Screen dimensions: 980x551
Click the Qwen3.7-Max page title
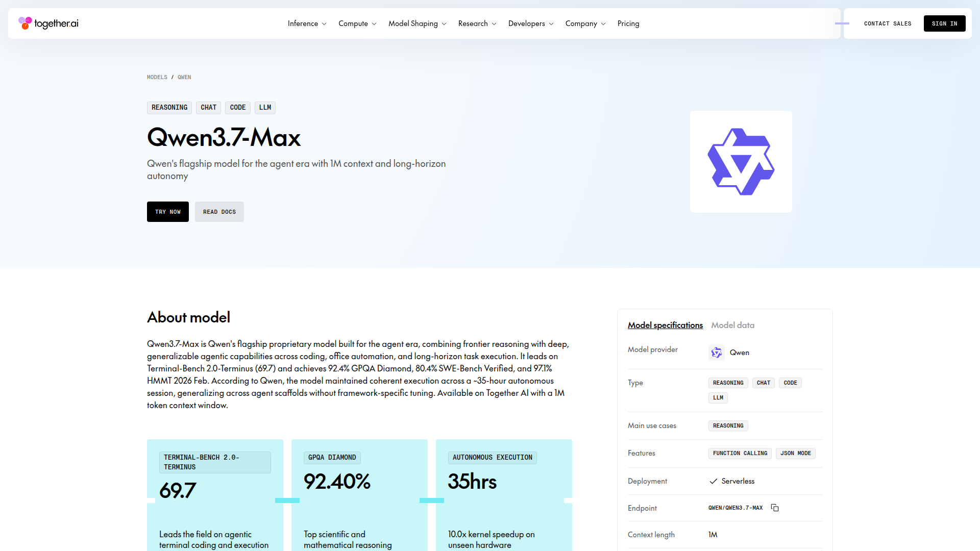(224, 137)
